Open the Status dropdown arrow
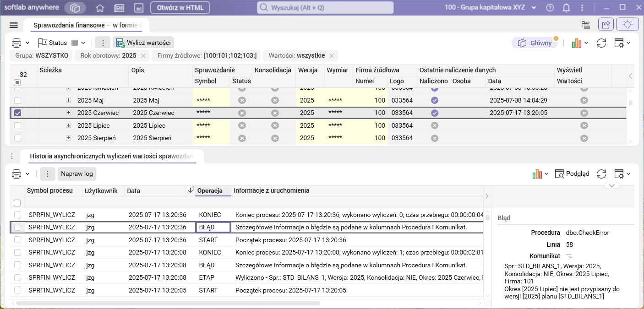 tap(83, 43)
